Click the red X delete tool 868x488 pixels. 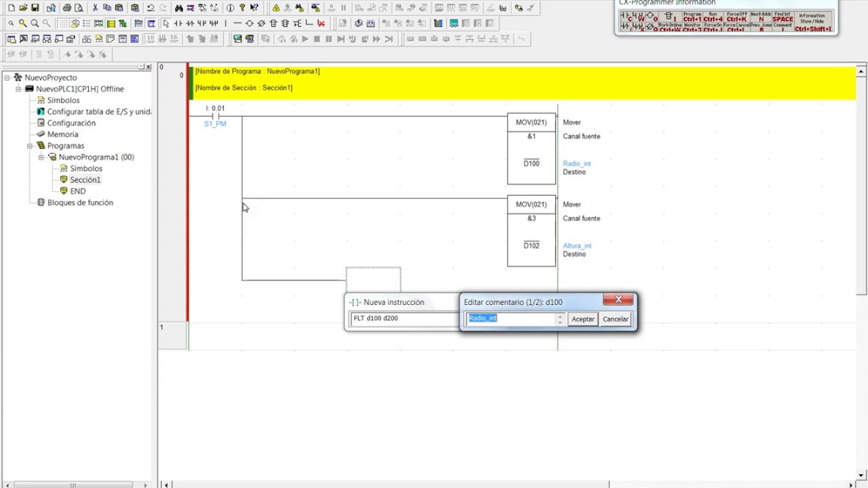point(321,23)
